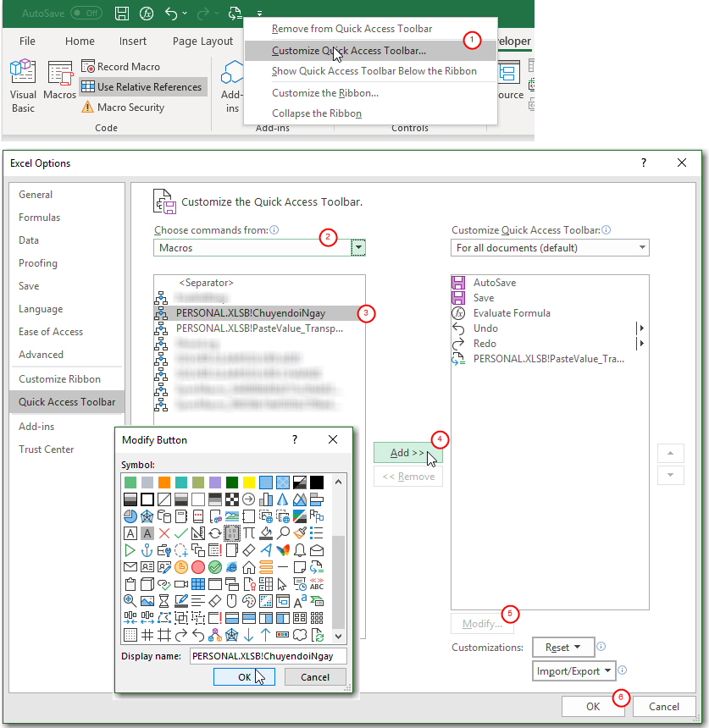Toggle Use Relative References

(141, 87)
